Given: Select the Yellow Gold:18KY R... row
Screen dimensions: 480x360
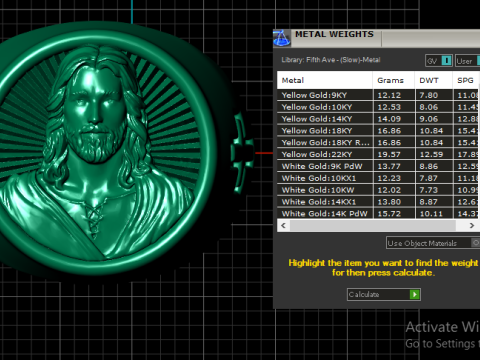Looking at the screenshot, I should [378, 142].
